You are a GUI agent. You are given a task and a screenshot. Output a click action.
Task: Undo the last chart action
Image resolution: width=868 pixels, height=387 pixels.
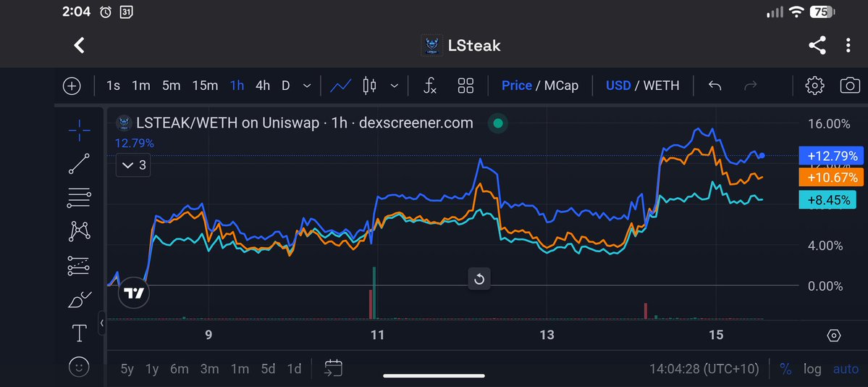(x=715, y=86)
